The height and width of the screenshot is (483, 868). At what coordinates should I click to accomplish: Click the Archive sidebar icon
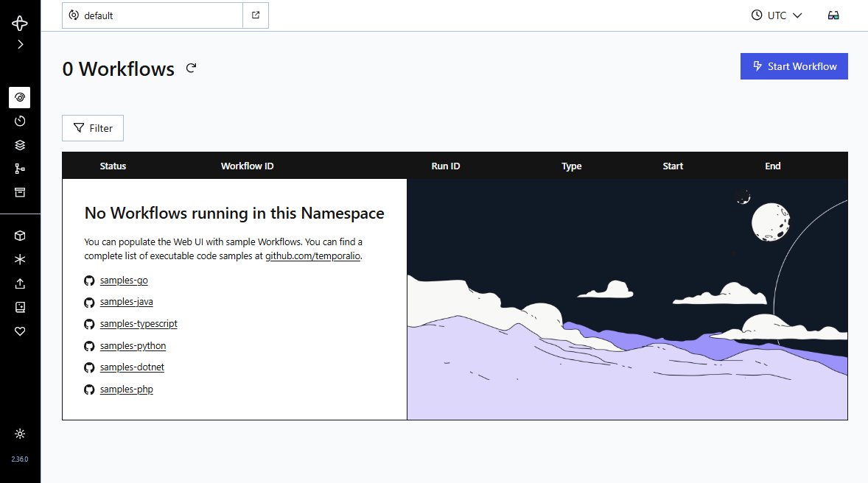tap(20, 192)
